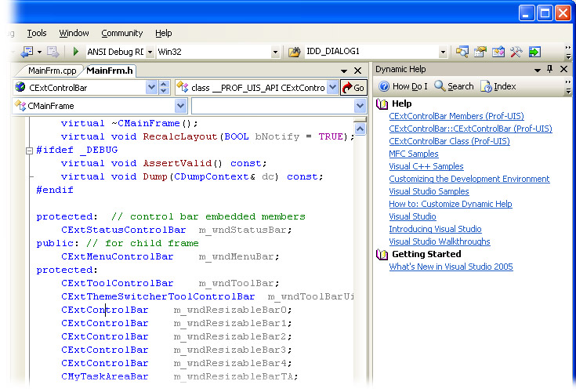
Task: Click the RecalcLayout function name
Action: pyautogui.click(x=180, y=136)
